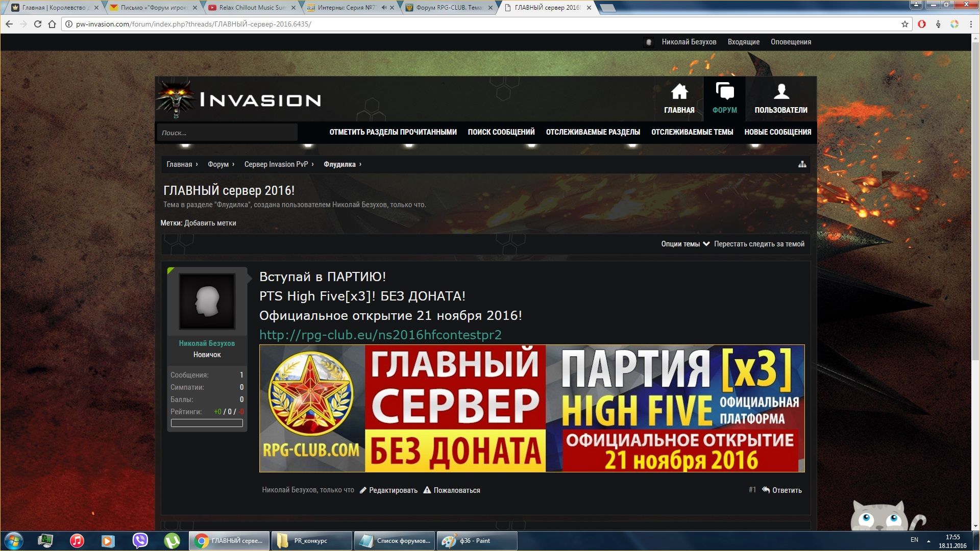Screen dimensions: 980x551
Task: Click the Форум speech bubbles icon
Action: click(x=724, y=92)
